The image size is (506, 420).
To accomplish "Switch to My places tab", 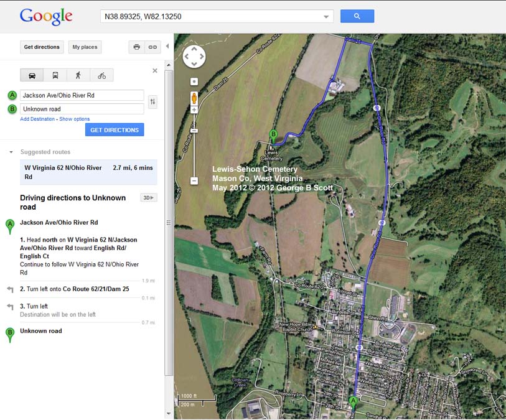I will (x=85, y=47).
